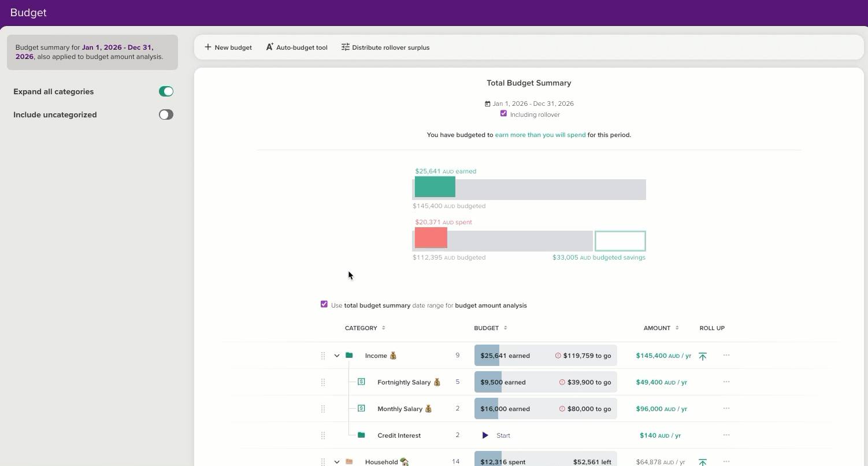Sort by the AMOUNT column header

661,328
